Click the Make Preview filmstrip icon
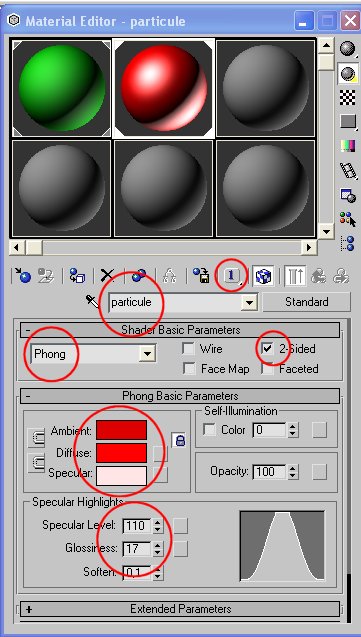Viewport: 361px width, 637px height. (348, 171)
